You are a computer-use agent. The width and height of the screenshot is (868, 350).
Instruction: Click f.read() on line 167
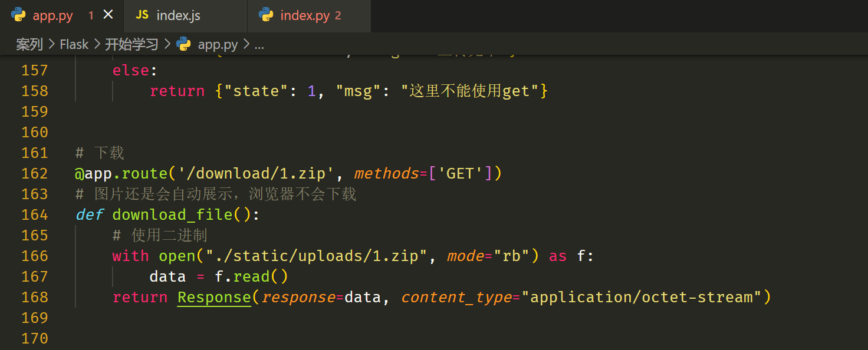coord(251,277)
